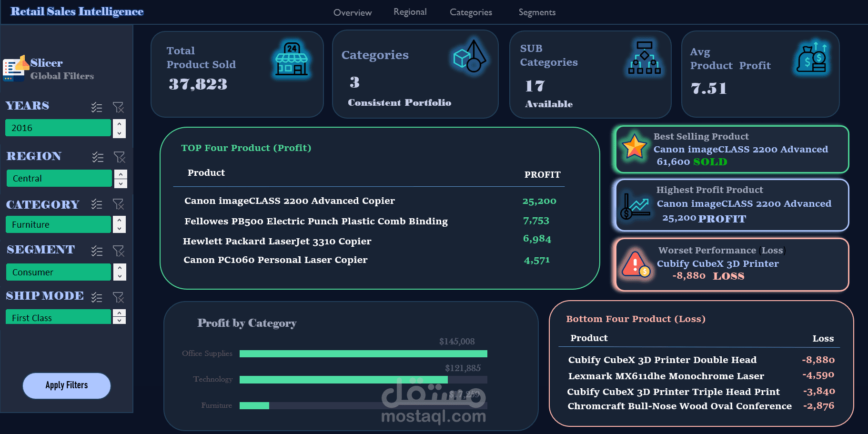Go to the Segments tab

click(537, 12)
